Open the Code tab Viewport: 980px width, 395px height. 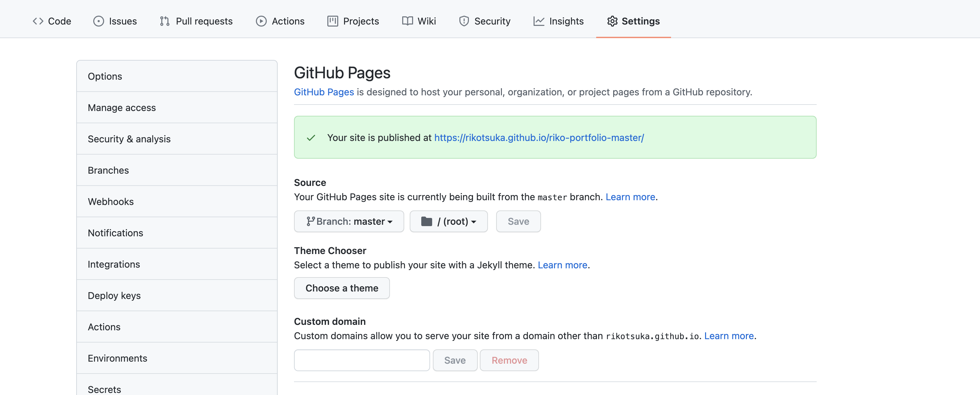[52, 21]
